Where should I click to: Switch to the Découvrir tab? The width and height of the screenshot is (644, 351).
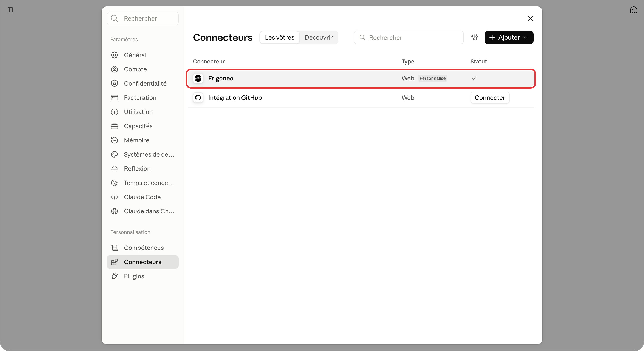pyautogui.click(x=319, y=37)
